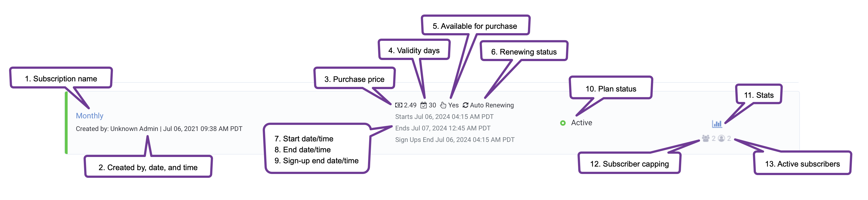Click the Sign Ups End date line
Viewport: 868px width, 200px height.
tap(455, 139)
